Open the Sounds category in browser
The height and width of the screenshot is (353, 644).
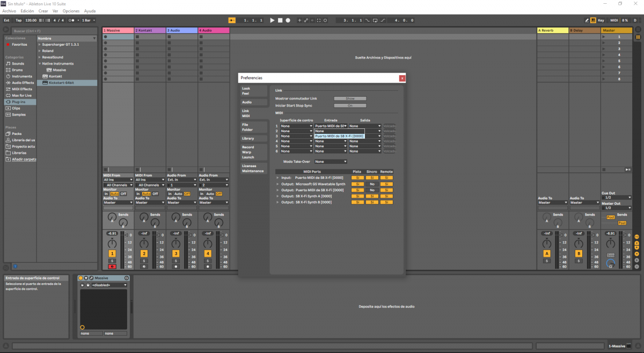tap(18, 63)
